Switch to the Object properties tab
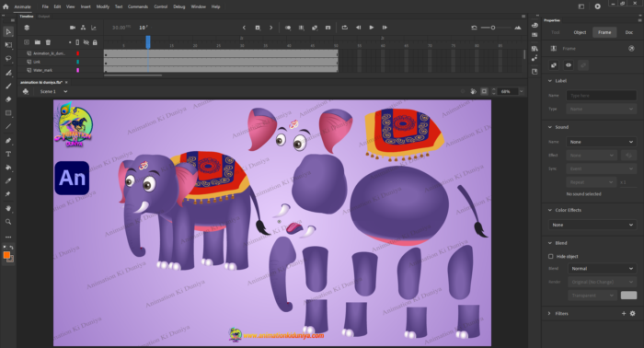The image size is (644, 348). pos(580,32)
